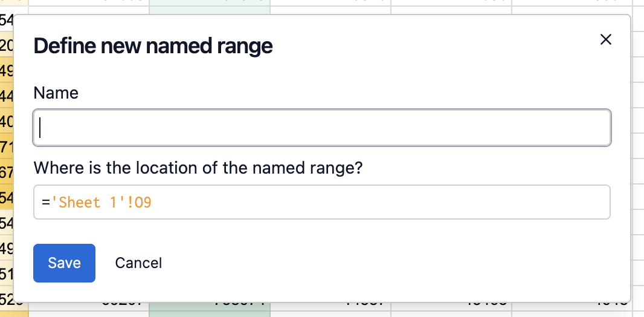This screenshot has height=317, width=644.
Task: Click the "Name" field label
Action: pyautogui.click(x=56, y=93)
